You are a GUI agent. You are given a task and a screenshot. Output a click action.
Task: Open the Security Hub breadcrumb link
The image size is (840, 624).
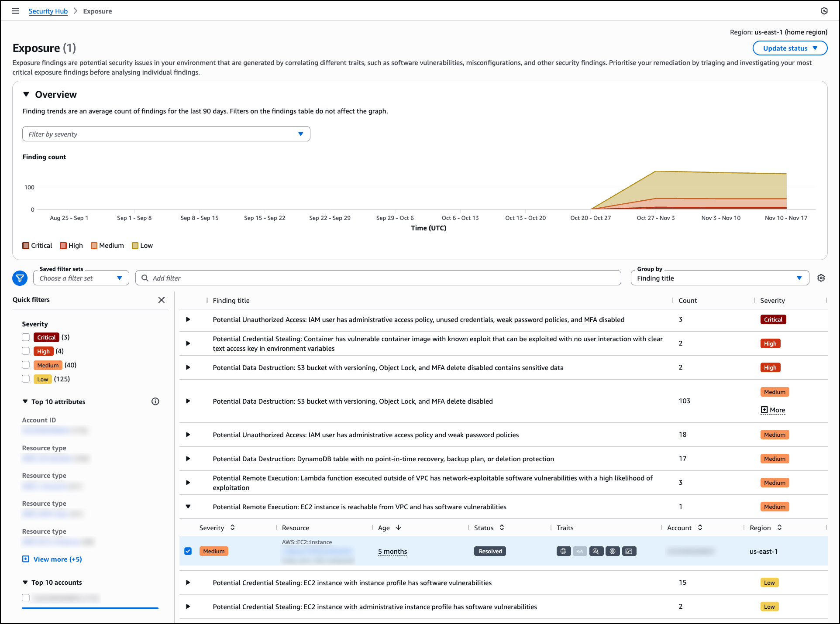(x=48, y=11)
